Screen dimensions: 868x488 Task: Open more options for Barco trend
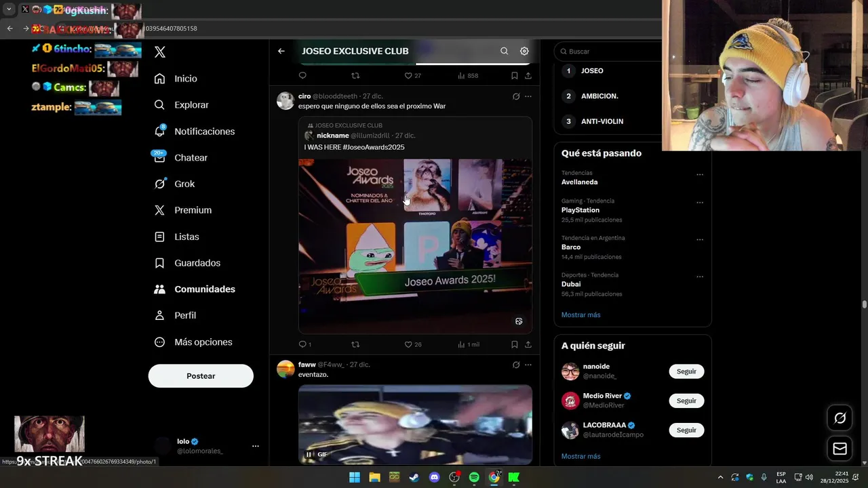pyautogui.click(x=700, y=240)
